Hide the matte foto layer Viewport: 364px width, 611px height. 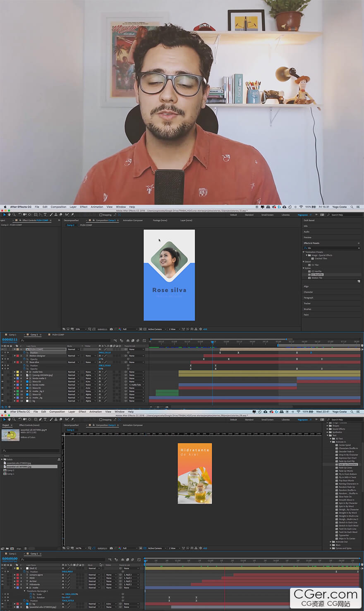tap(2, 372)
